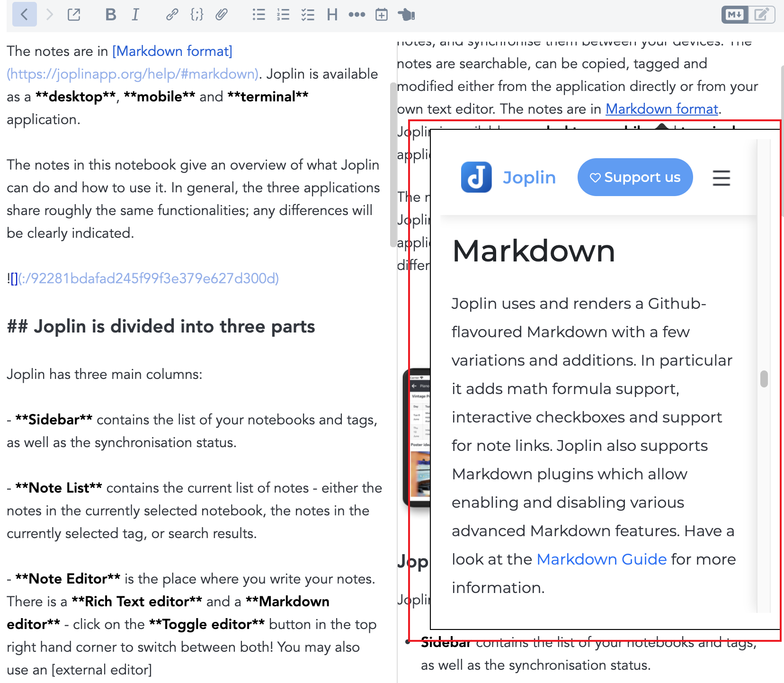Toggle bold formatting
The width and height of the screenshot is (784, 683).
click(111, 15)
